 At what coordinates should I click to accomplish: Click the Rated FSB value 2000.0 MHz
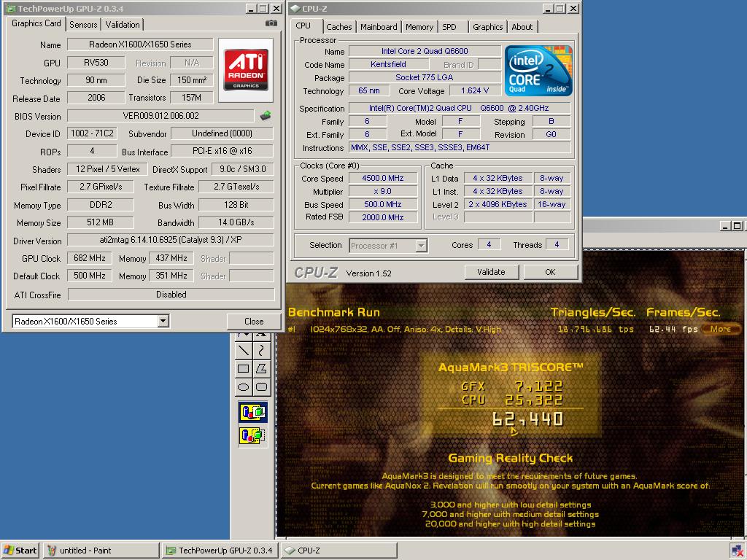click(x=383, y=217)
